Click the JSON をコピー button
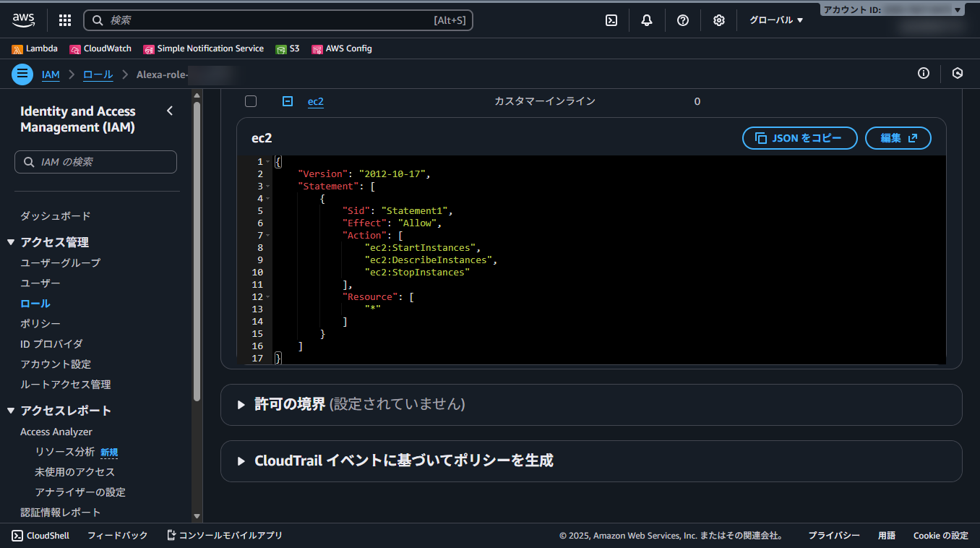 (799, 138)
